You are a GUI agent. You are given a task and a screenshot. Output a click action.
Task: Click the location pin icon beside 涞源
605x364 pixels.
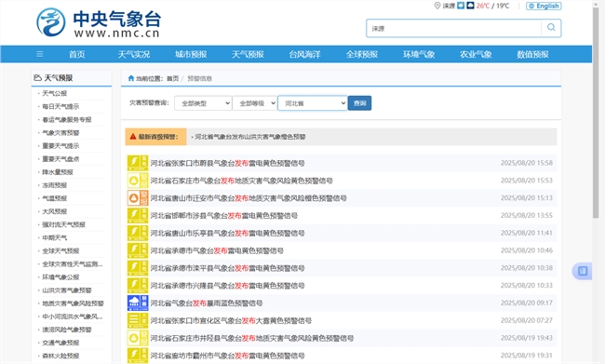click(x=437, y=6)
